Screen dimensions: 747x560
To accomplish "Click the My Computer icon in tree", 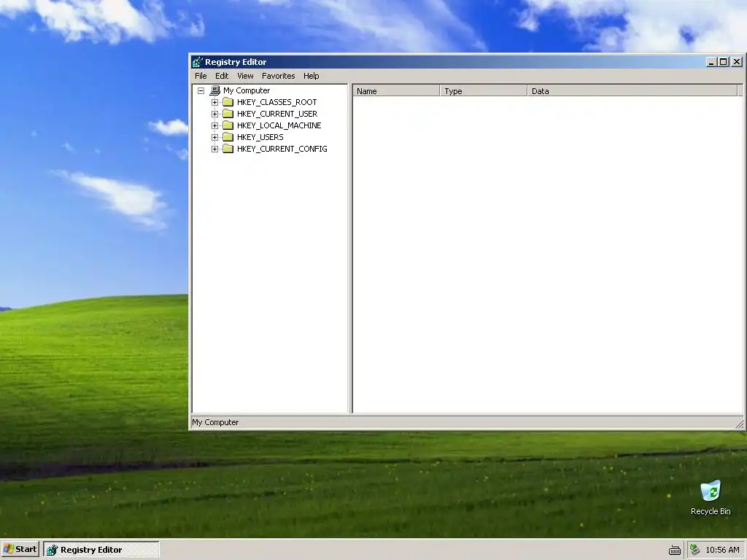I will pyautogui.click(x=215, y=90).
